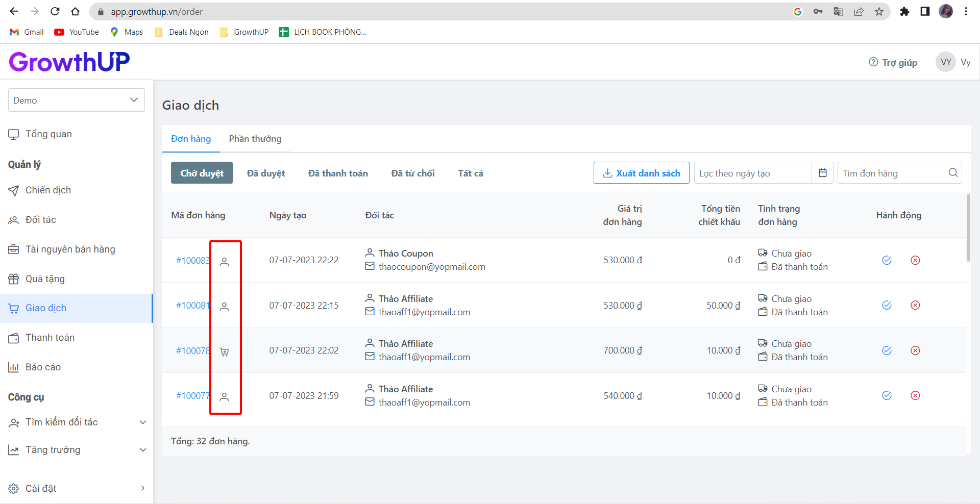
Task: Reject order #100077 with the X icon
Action: coord(915,395)
